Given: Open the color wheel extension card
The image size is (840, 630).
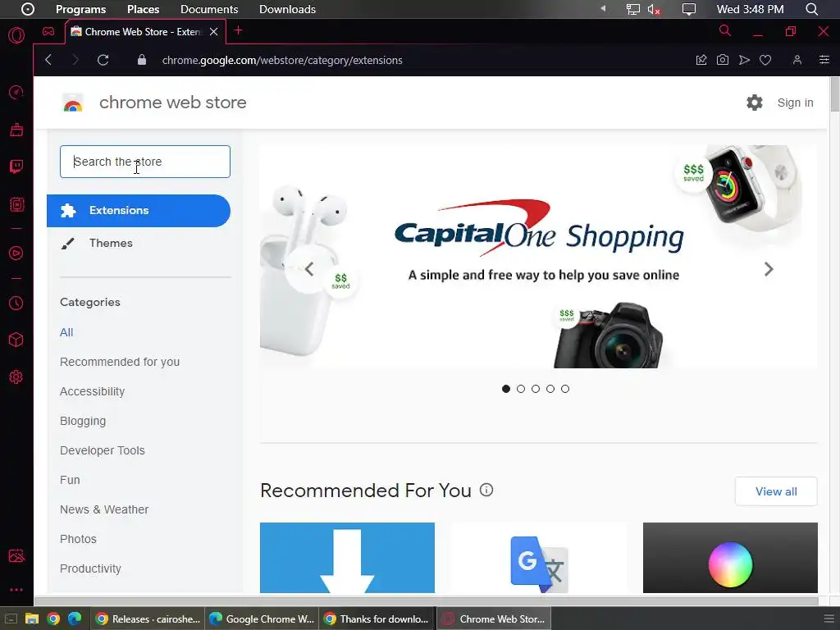Looking at the screenshot, I should coord(730,558).
